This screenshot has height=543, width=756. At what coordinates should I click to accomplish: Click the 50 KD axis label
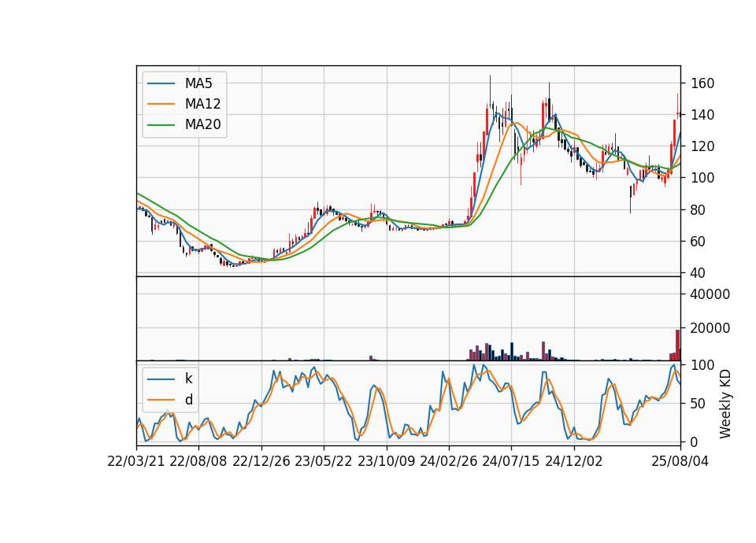tap(699, 404)
